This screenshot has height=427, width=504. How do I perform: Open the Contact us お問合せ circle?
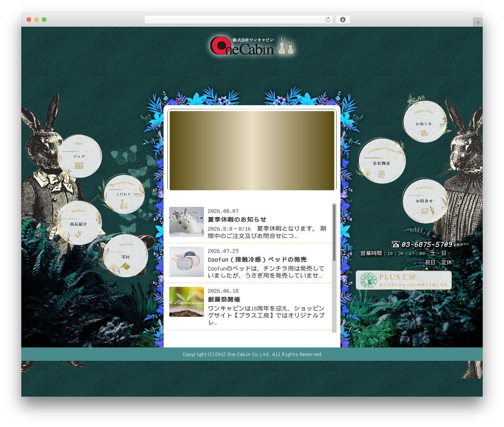tap(425, 201)
